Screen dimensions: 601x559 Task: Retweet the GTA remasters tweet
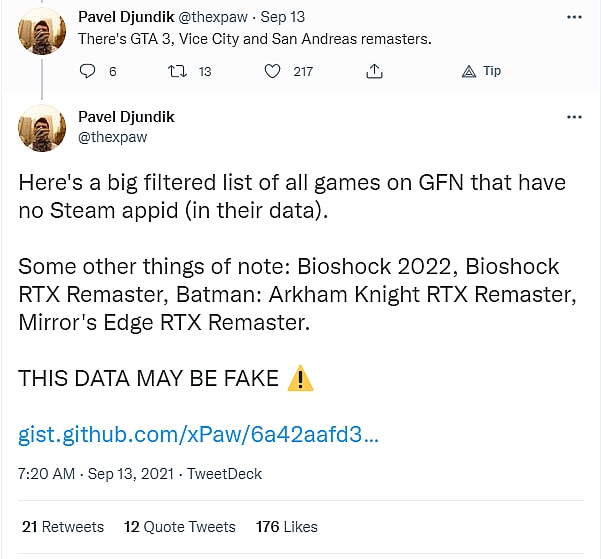click(x=177, y=71)
